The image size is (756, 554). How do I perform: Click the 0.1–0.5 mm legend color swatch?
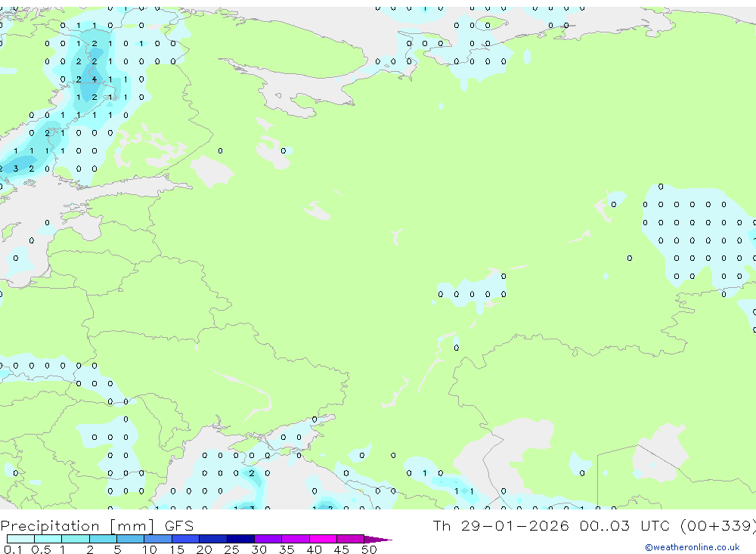pyautogui.click(x=20, y=539)
